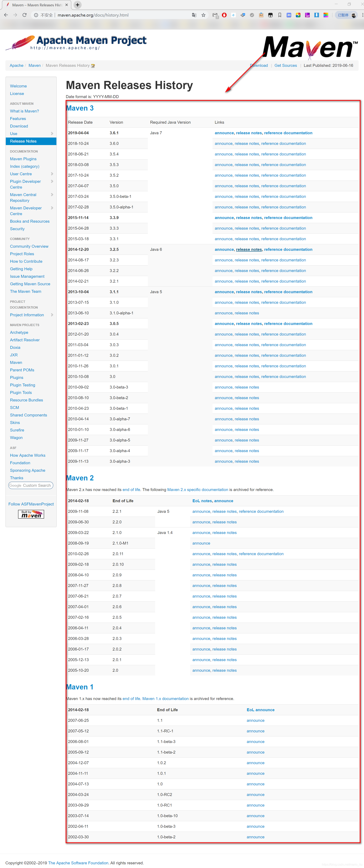The height and width of the screenshot is (868, 364).
Task: Click the Google Custom Search field
Action: [x=31, y=486]
